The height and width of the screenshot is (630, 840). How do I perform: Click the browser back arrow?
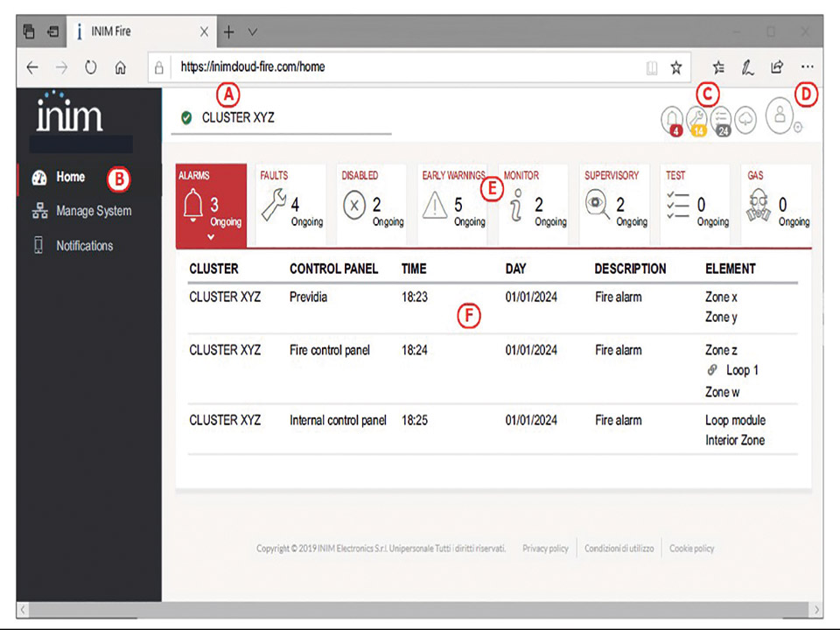click(32, 67)
